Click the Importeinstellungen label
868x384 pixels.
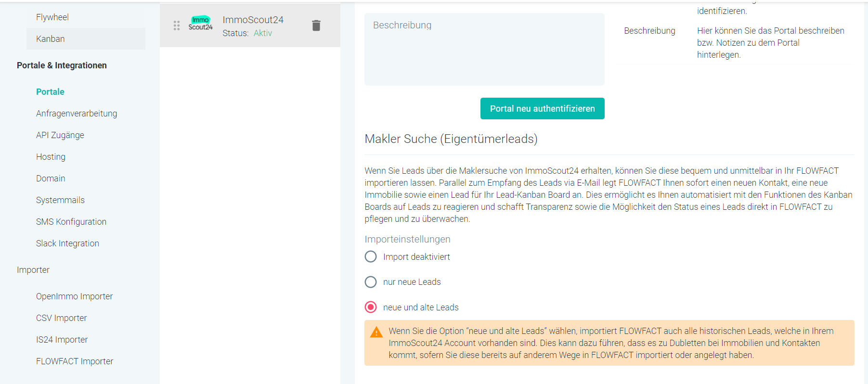[x=407, y=239]
